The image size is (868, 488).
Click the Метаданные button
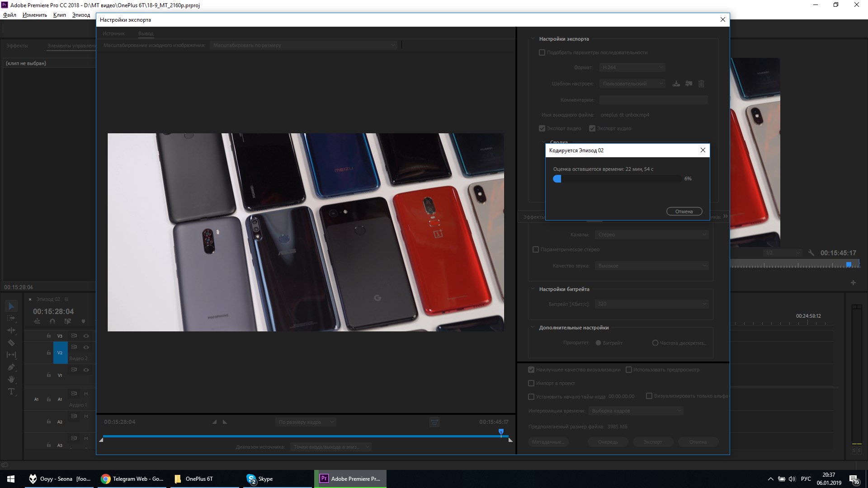click(547, 442)
